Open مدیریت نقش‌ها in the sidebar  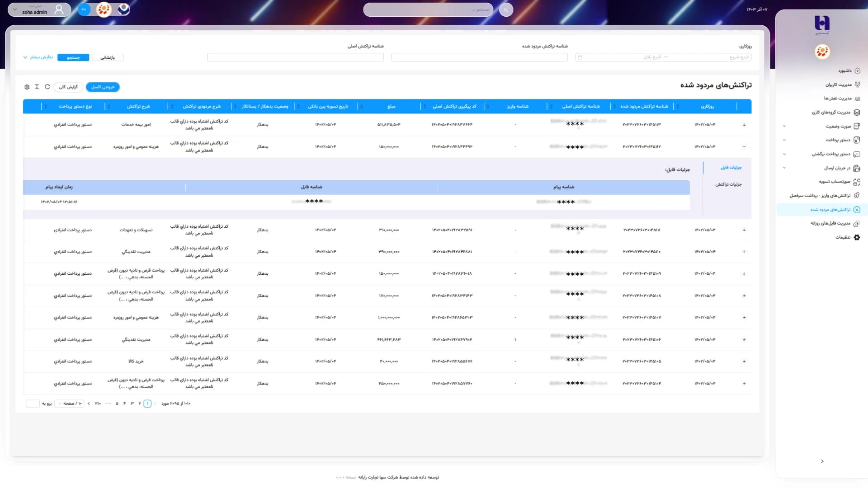pyautogui.click(x=842, y=99)
